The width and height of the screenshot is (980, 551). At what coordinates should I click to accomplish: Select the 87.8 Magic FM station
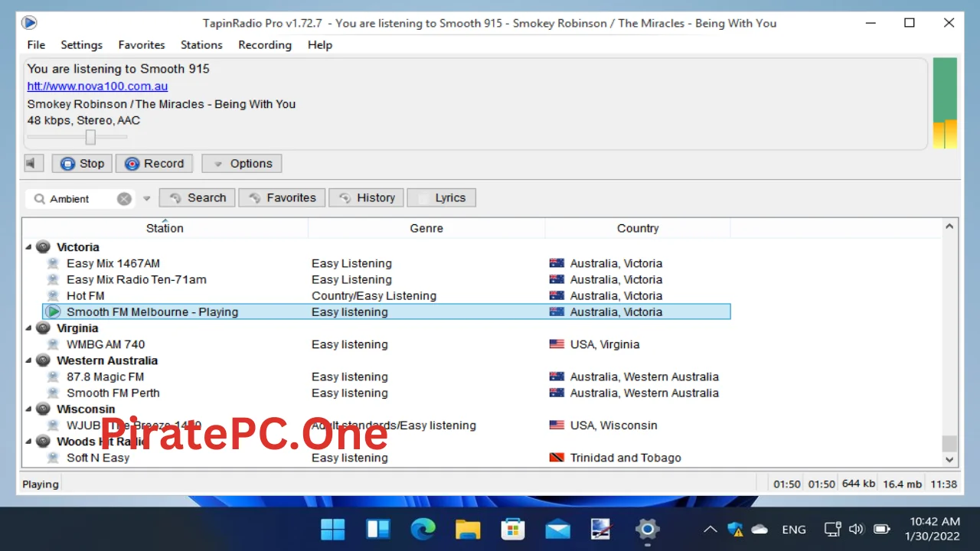click(x=387, y=377)
